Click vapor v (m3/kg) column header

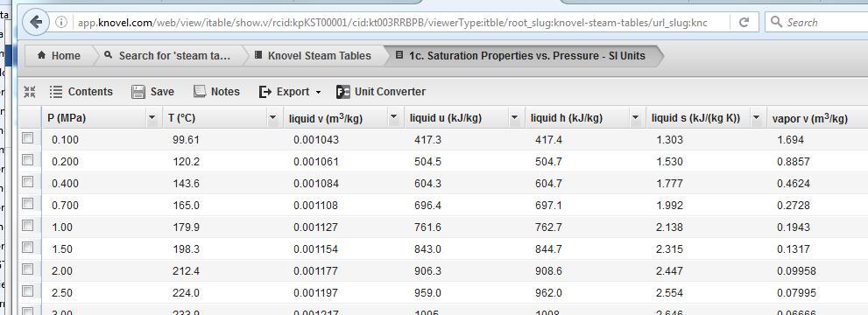tap(810, 118)
